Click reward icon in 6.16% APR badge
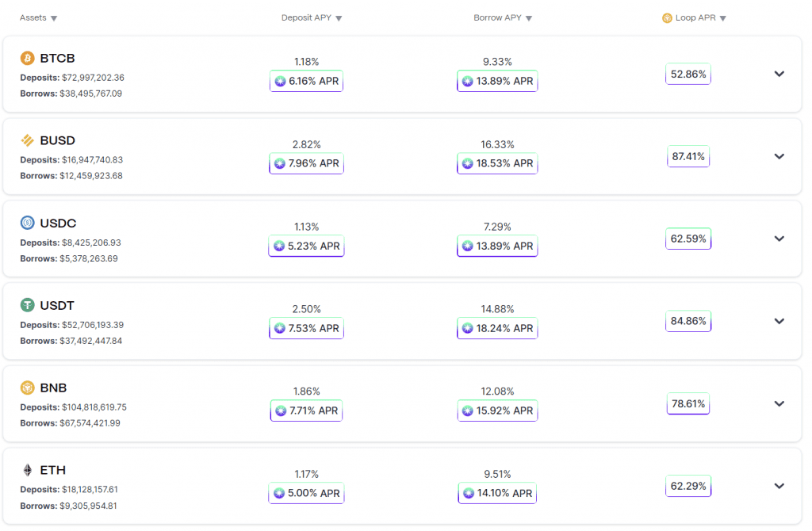Viewport: 812px width, 531px height. [x=280, y=82]
